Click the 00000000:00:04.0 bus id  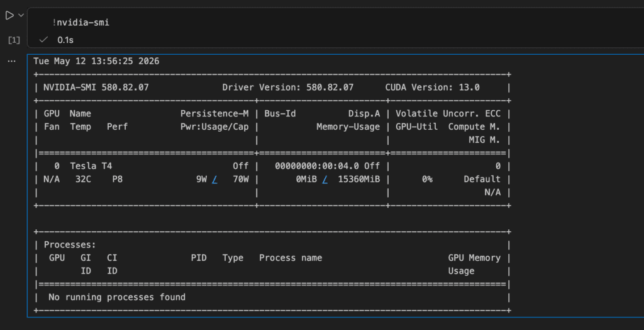tap(317, 166)
